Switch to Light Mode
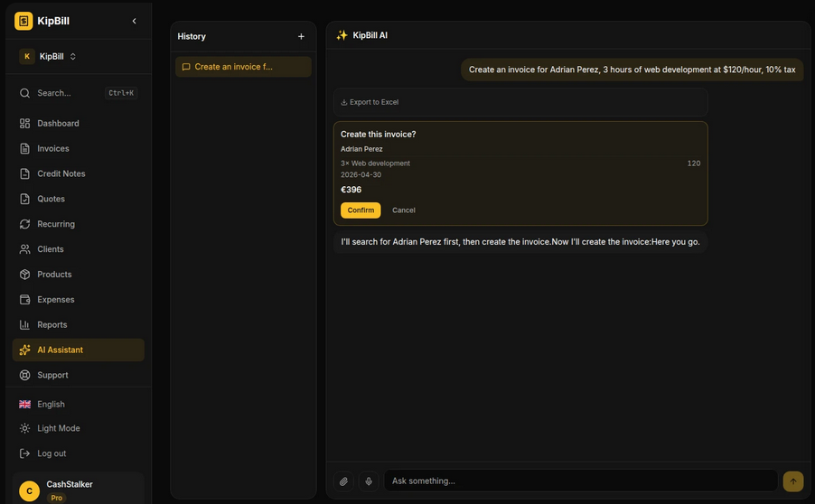The width and height of the screenshot is (815, 504). 78,429
